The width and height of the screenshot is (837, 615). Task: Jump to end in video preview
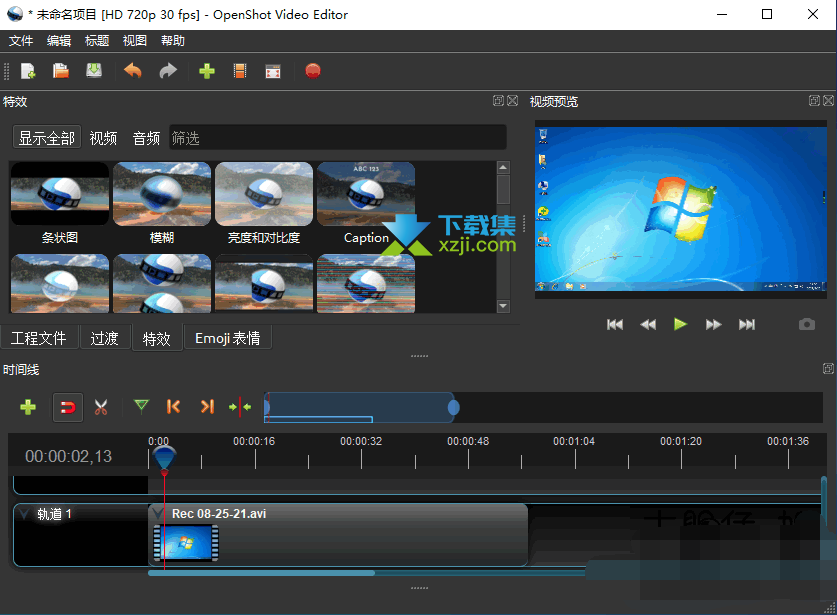pyautogui.click(x=747, y=325)
